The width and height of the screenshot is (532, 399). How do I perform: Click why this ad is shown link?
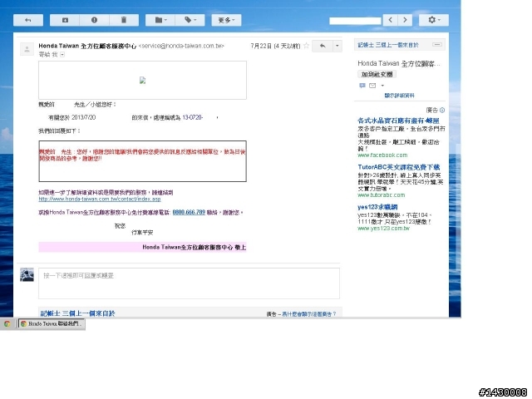pos(308,314)
